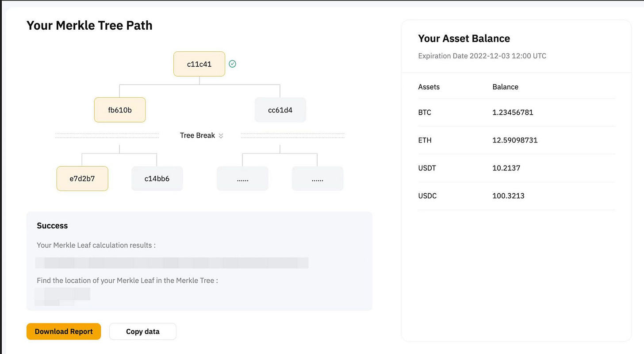The height and width of the screenshot is (354, 644).
Task: Click the USDT asset row
Action: 427,168
